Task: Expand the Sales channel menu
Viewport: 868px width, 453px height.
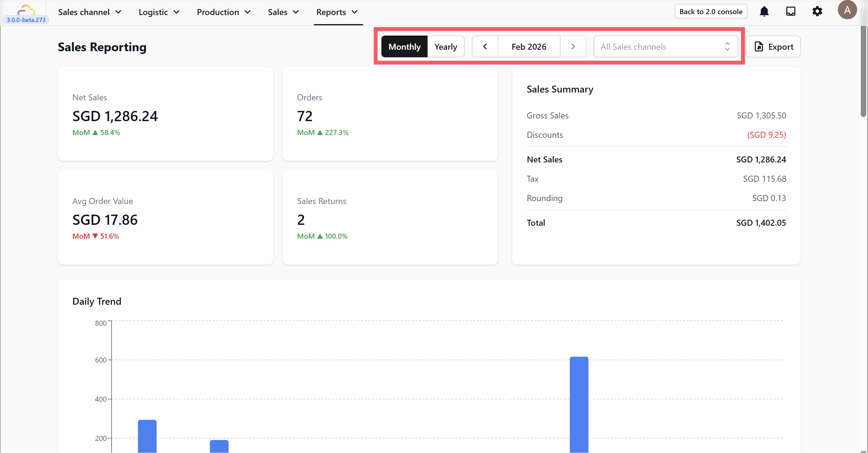Action: [x=89, y=12]
